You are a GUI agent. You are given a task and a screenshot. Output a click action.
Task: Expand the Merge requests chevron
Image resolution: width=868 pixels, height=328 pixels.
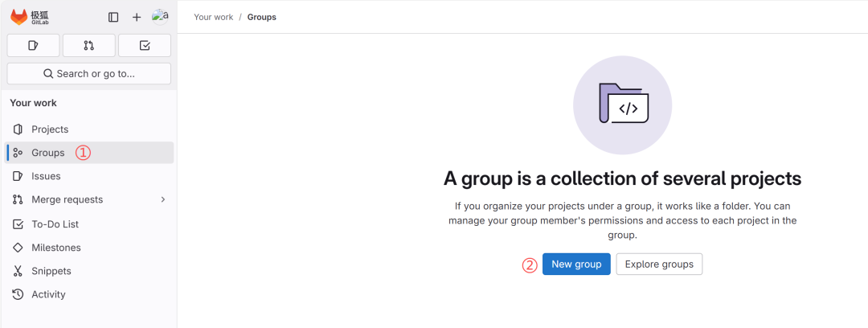[x=163, y=199]
